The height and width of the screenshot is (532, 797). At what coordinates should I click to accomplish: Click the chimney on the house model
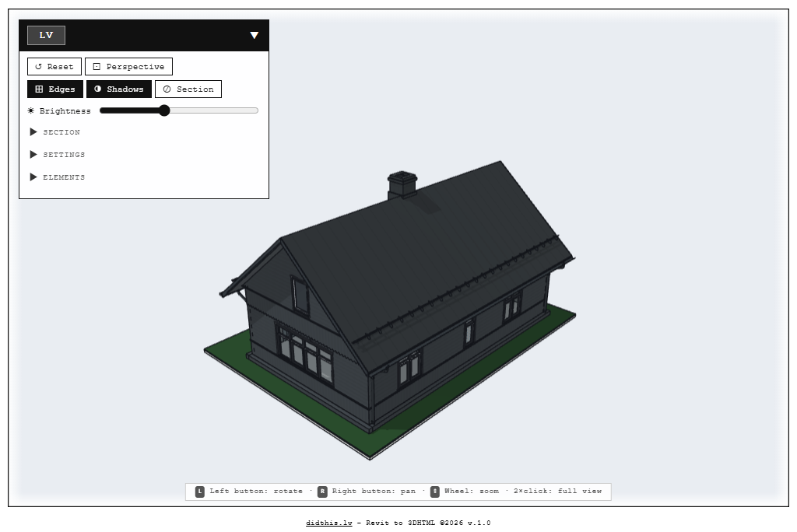click(402, 185)
